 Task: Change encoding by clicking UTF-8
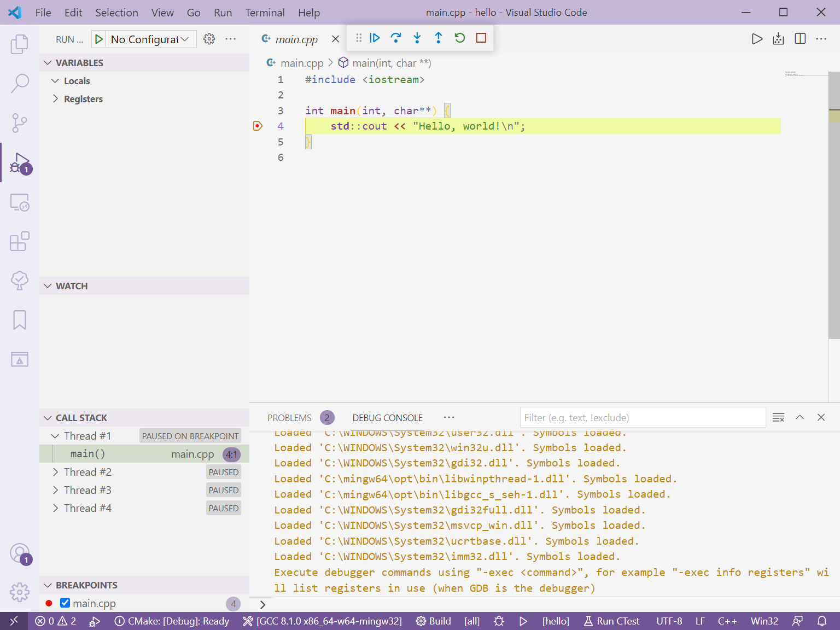(669, 621)
